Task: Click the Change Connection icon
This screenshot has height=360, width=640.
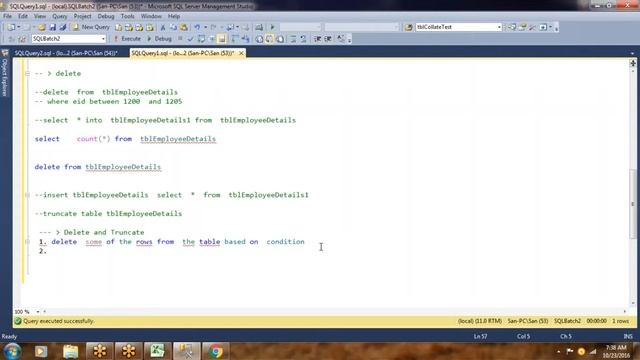Action: [22, 39]
